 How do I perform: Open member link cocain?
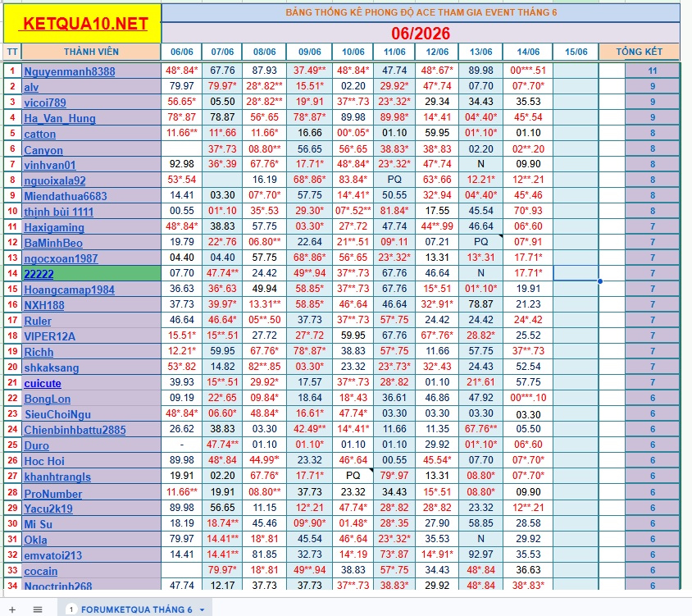pos(41,571)
